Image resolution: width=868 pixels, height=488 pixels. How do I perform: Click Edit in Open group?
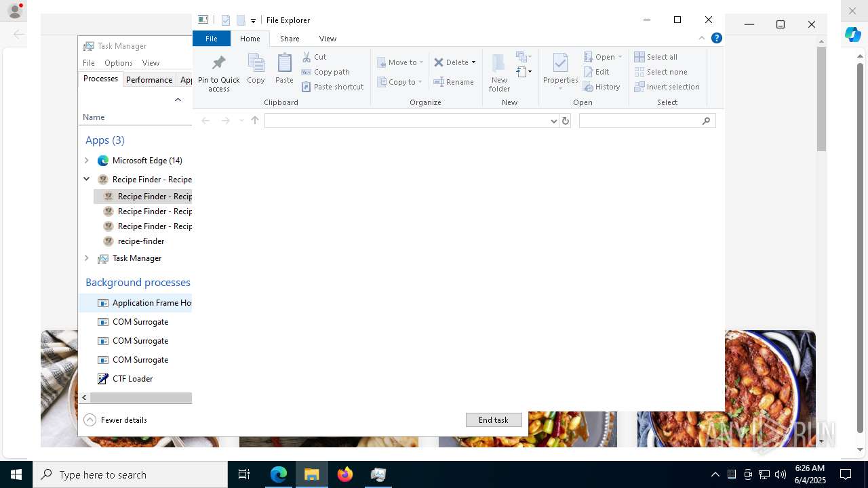[x=596, y=72]
